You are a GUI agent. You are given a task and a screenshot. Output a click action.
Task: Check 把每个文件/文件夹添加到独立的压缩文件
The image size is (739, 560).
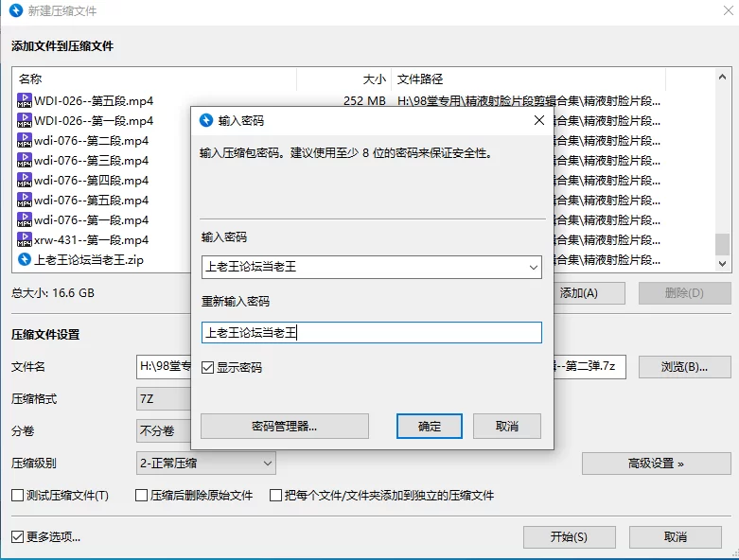275,496
